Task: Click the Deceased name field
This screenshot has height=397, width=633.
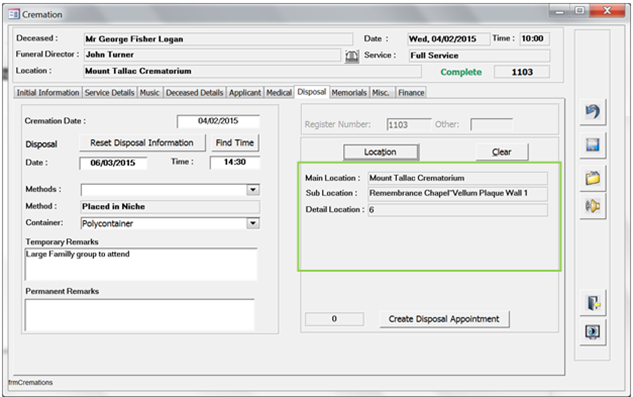Action: (x=218, y=39)
